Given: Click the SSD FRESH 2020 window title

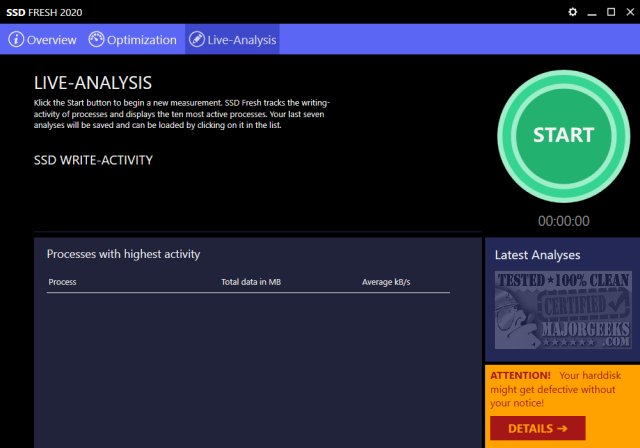Looking at the screenshot, I should [44, 12].
